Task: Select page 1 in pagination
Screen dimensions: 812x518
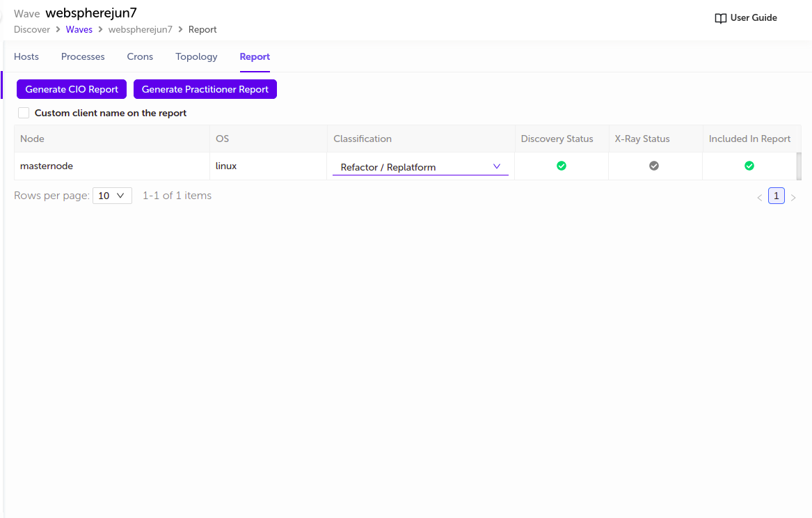Action: [x=777, y=196]
